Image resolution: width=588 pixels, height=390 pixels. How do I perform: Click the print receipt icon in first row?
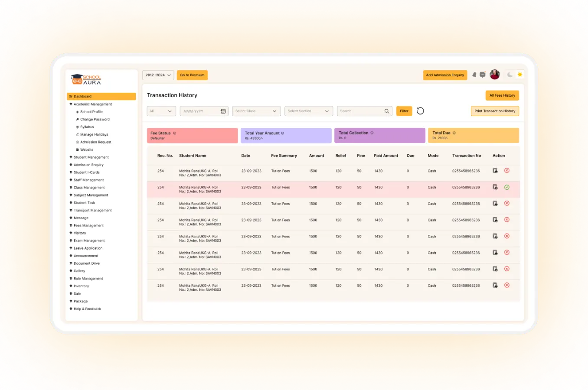point(495,171)
